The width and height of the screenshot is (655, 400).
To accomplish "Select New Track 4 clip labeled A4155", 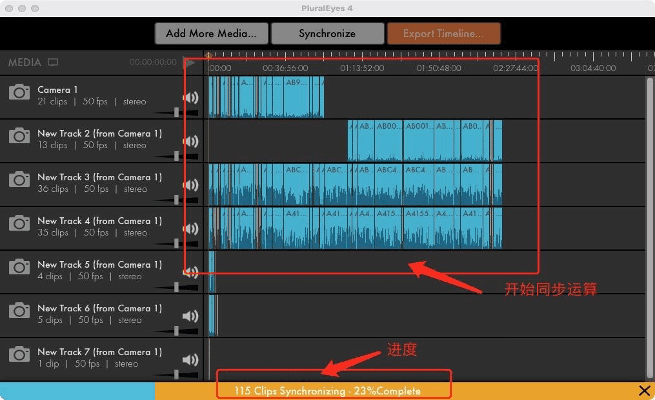I will [419, 228].
